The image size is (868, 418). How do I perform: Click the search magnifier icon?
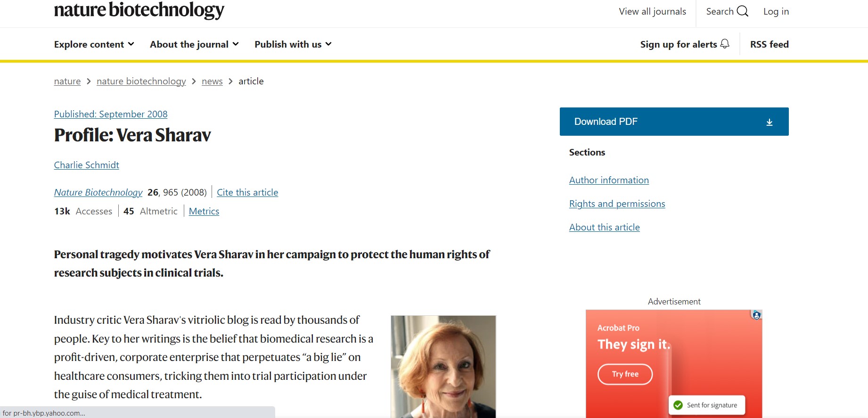(x=742, y=11)
